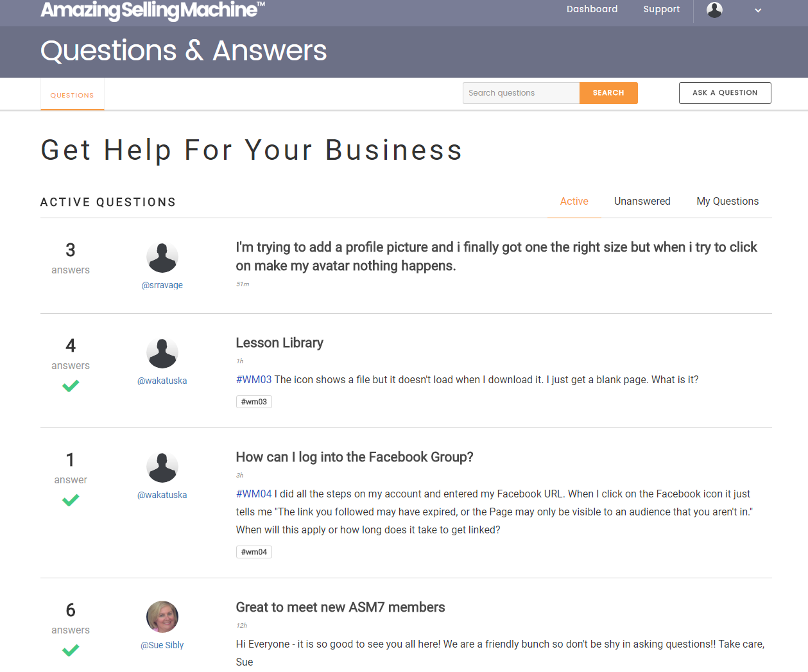Open the profile picture avatar question title
808x672 pixels.
(x=496, y=257)
